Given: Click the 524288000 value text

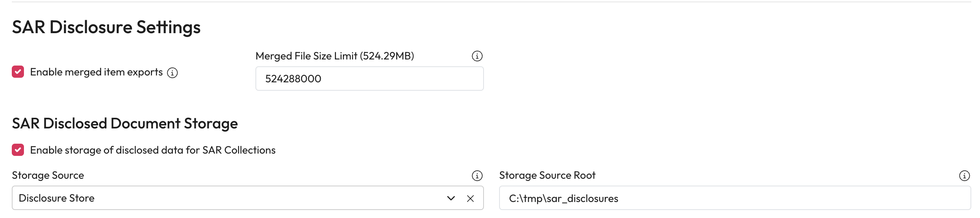Looking at the screenshot, I should click(293, 79).
